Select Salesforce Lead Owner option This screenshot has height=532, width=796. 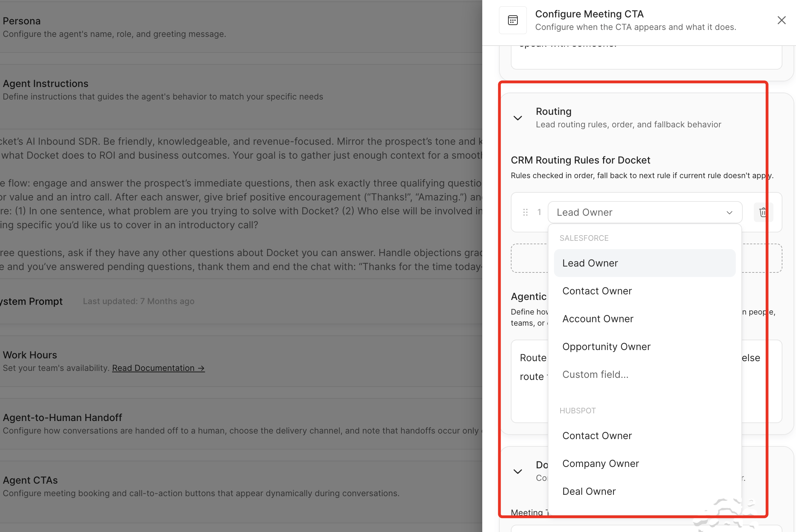click(645, 263)
